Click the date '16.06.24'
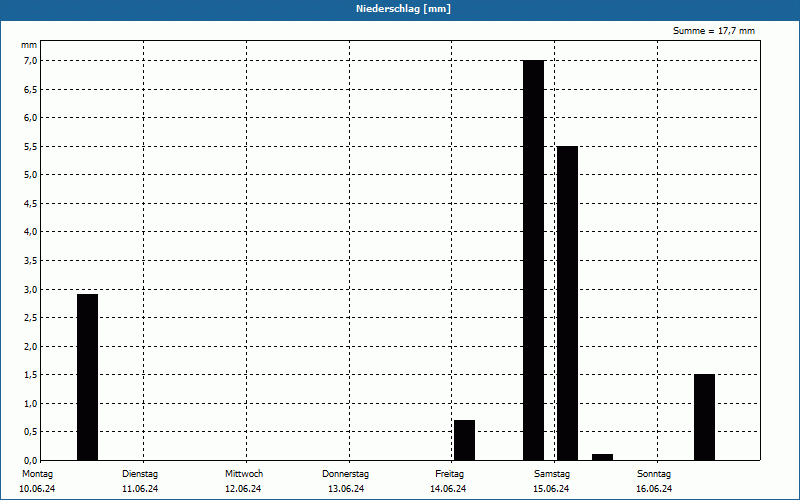800x500 pixels. 654,489
